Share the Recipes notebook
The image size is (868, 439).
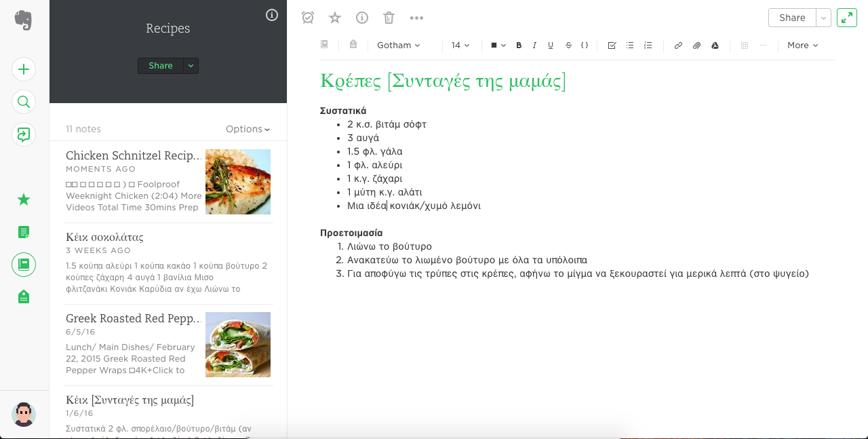pos(161,66)
